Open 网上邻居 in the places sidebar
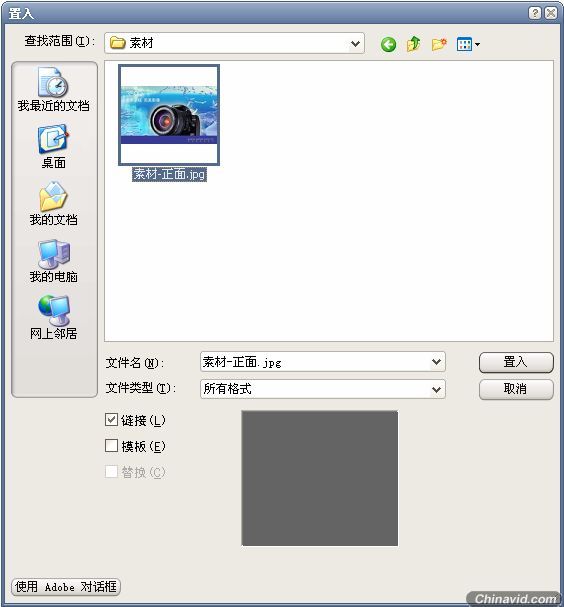 [x=53, y=317]
